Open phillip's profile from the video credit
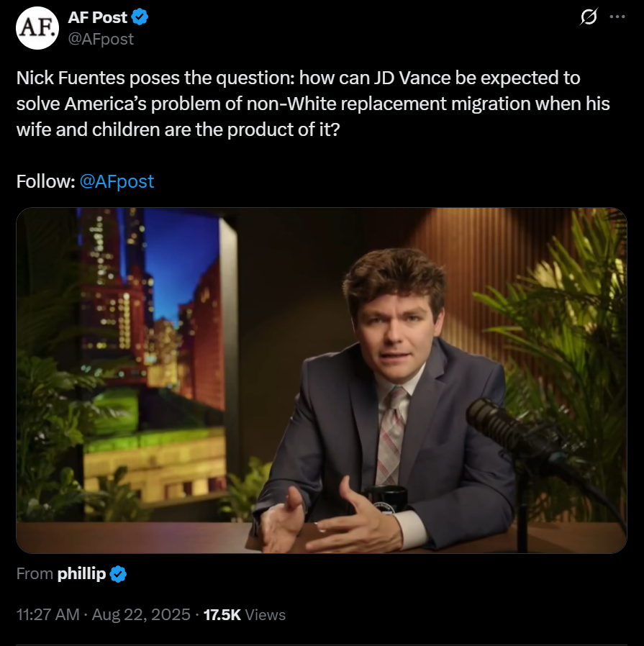This screenshot has height=646, width=644. (81, 573)
